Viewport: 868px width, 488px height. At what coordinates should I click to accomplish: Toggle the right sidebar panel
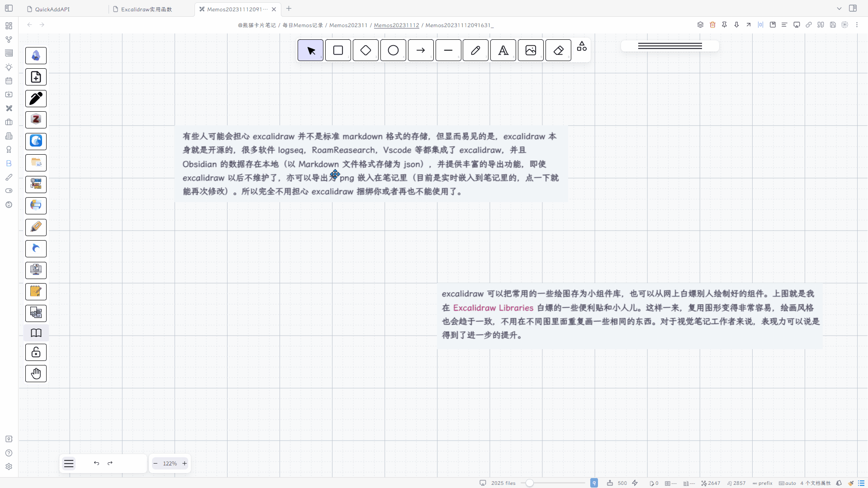coord(853,8)
